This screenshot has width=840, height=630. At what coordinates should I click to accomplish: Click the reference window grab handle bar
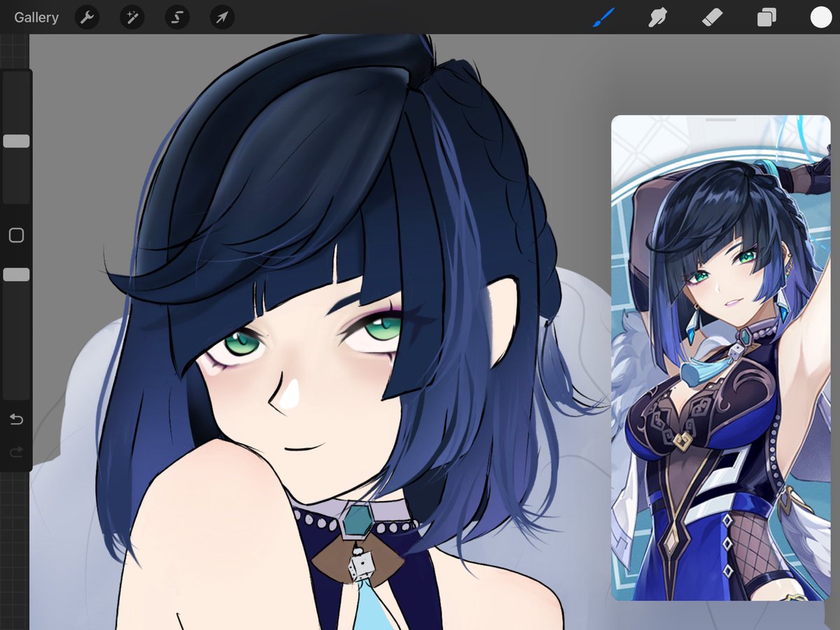pos(721,120)
